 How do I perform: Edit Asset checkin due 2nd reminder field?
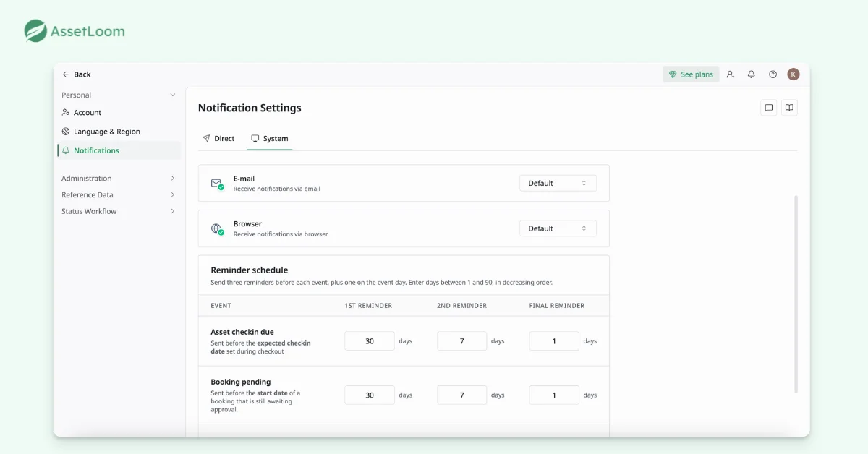click(x=462, y=341)
